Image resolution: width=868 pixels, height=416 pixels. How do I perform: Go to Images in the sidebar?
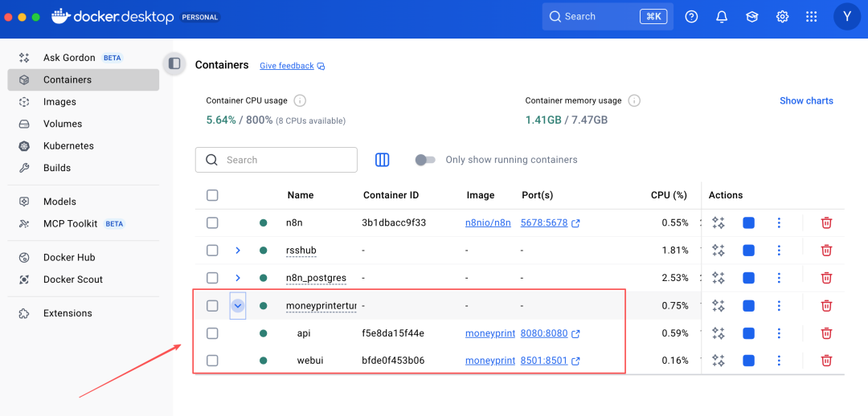tap(59, 102)
